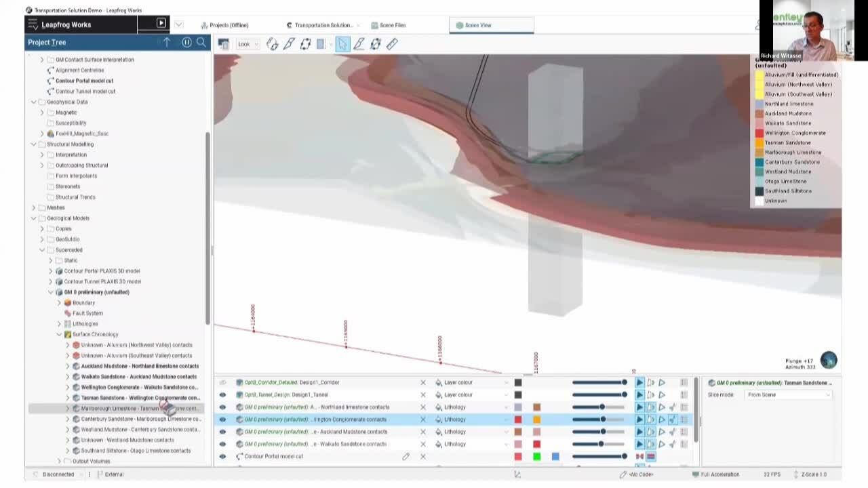Viewport: 868px width, 488px height.
Task: Switch to the Scene Files tab
Action: 388,25
